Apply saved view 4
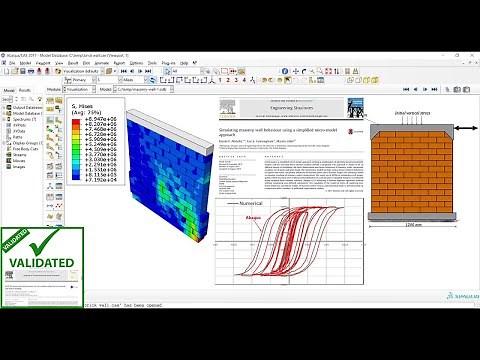The width and height of the screenshot is (480, 360). coord(244,80)
